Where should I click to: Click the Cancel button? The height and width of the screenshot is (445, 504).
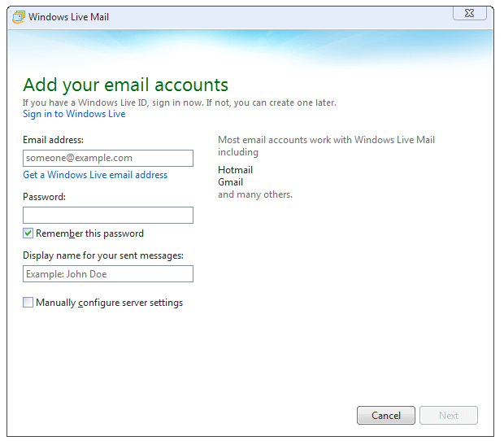(x=385, y=416)
